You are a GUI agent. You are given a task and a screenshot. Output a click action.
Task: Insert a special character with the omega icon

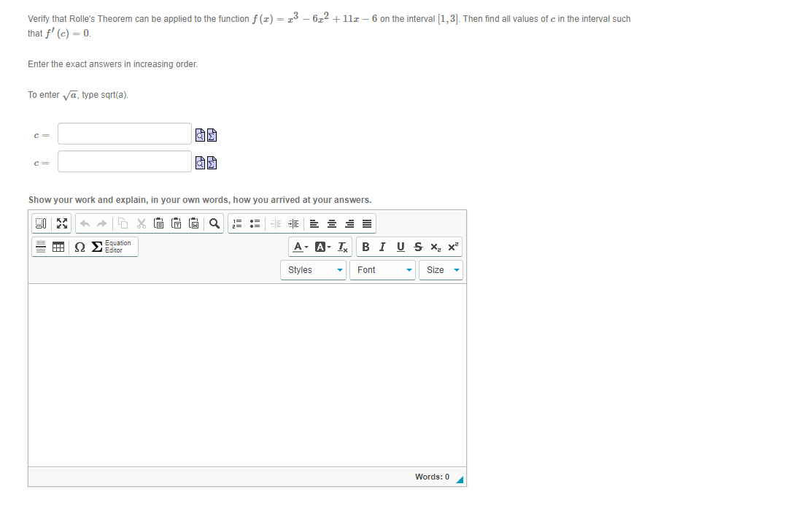(x=79, y=247)
